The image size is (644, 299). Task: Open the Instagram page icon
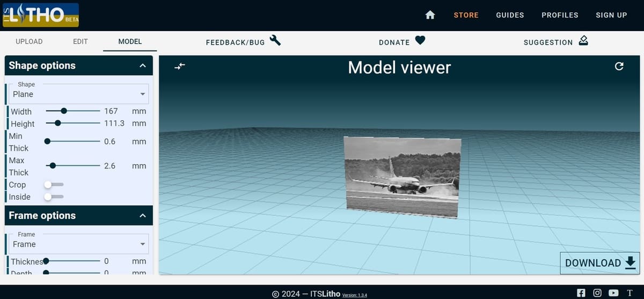(597, 293)
